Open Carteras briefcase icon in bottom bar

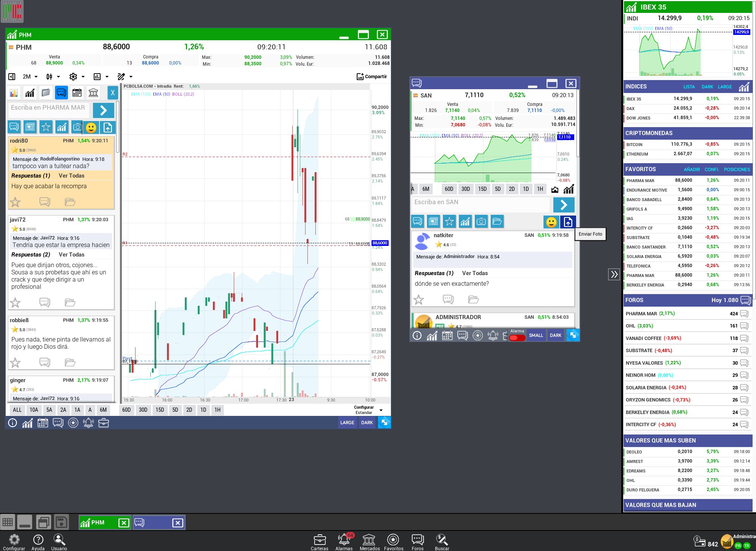click(320, 542)
